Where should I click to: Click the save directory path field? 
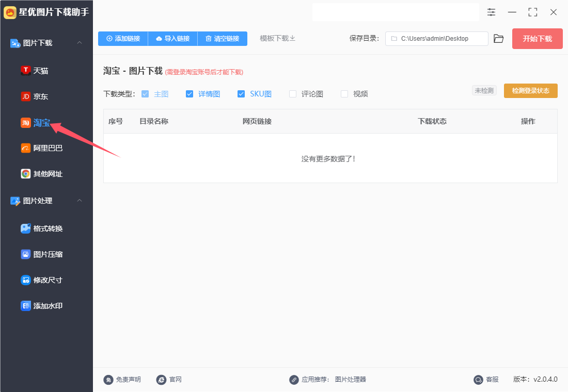(436, 39)
